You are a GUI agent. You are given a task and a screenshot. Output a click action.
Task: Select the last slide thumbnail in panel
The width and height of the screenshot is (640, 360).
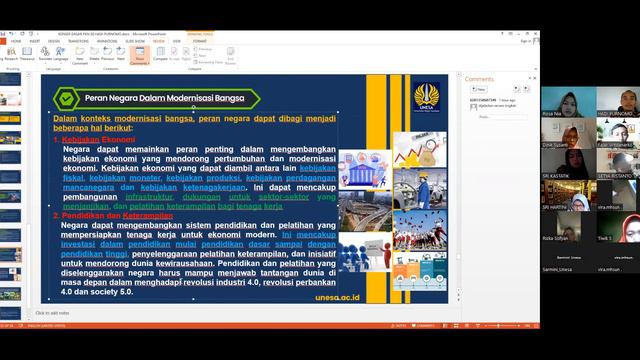[x=10, y=313]
